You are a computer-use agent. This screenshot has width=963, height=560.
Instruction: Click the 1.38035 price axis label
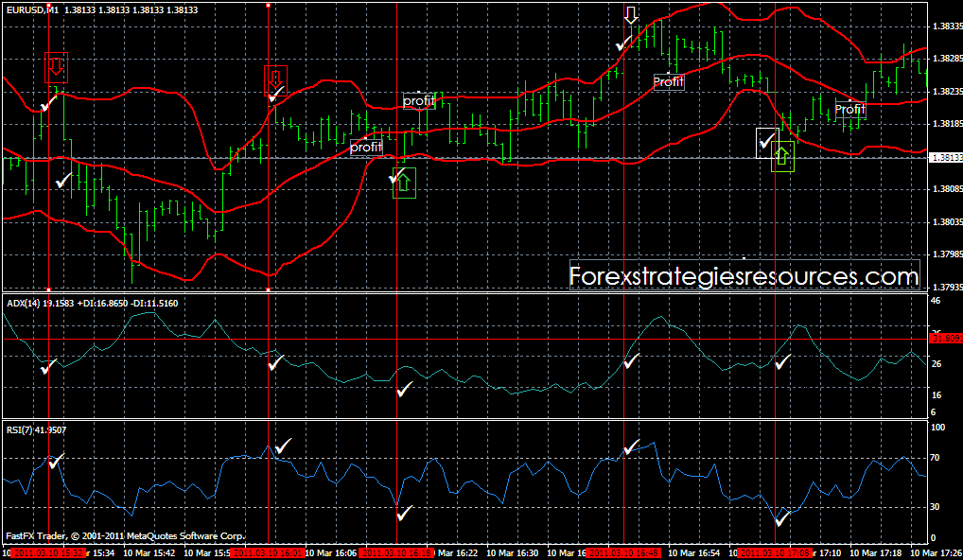[946, 221]
